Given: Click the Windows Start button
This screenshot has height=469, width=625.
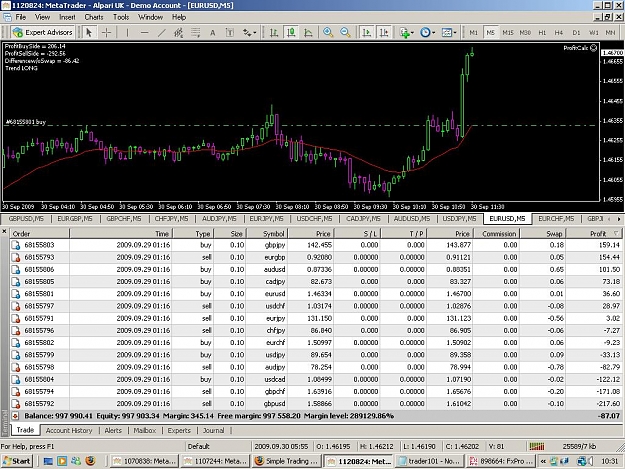Looking at the screenshot, I should [16, 461].
